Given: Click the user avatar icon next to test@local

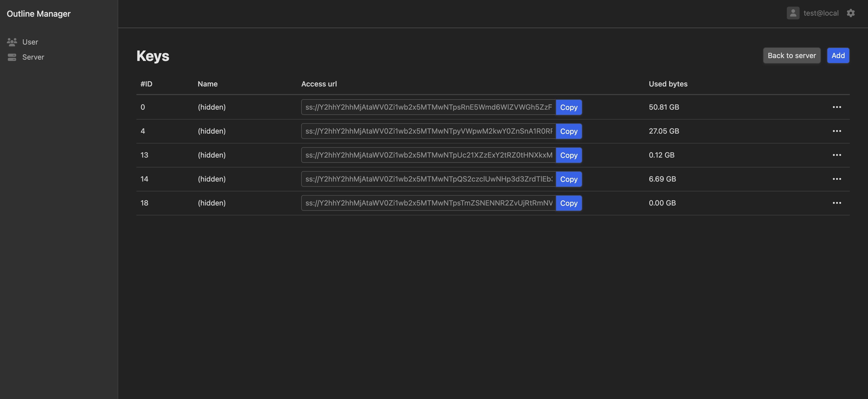Looking at the screenshot, I should pyautogui.click(x=793, y=13).
